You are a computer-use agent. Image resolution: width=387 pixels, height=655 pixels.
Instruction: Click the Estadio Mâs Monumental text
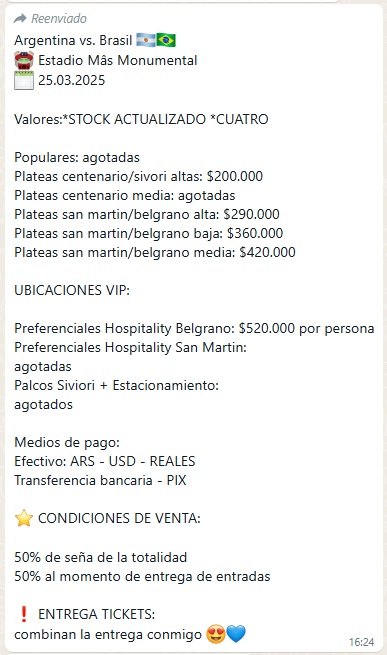(117, 60)
